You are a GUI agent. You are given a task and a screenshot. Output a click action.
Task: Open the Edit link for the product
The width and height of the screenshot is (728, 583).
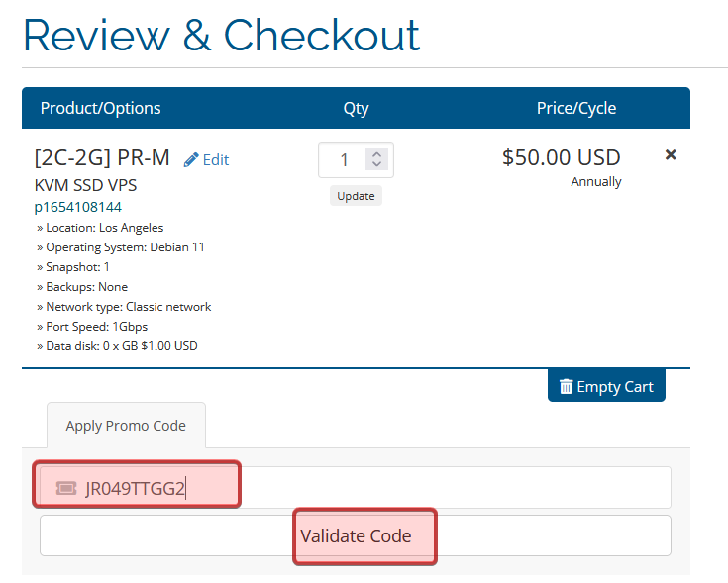(215, 160)
